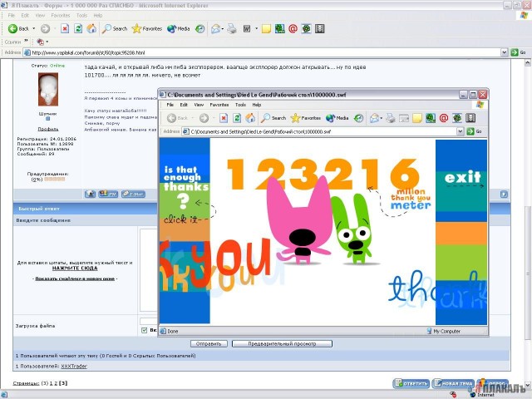Click History icon in swf window toolbar
Screen dimensions: 532x399
[x=358, y=118]
